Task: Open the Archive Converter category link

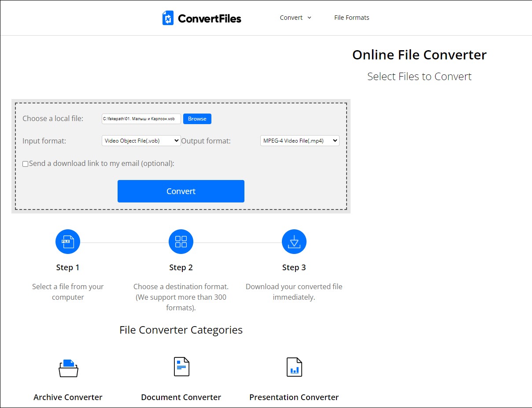Action: click(x=68, y=397)
